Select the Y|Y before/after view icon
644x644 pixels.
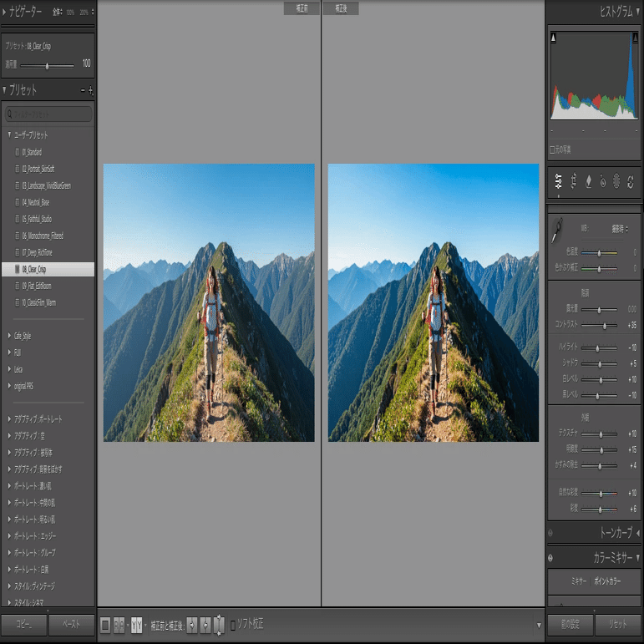click(137, 625)
